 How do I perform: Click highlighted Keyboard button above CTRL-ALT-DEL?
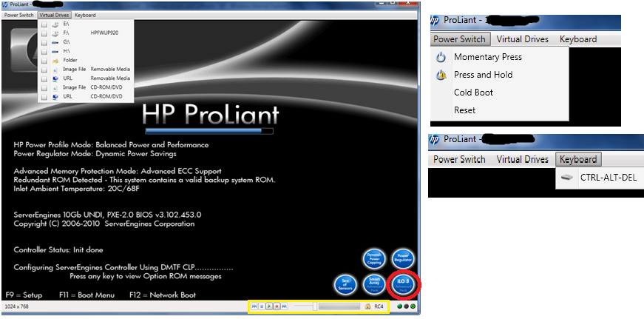click(578, 159)
